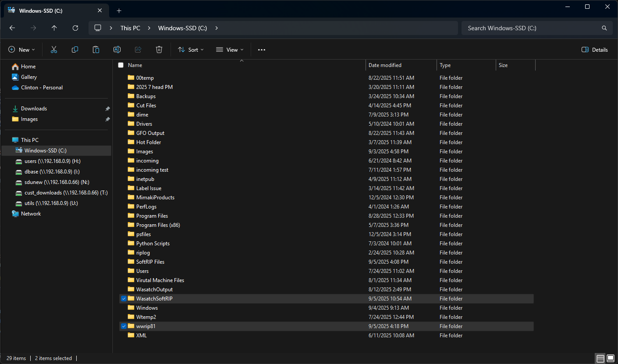Image resolution: width=618 pixels, height=364 pixels.
Task: Select Downloads in the navigation pane
Action: (x=34, y=109)
